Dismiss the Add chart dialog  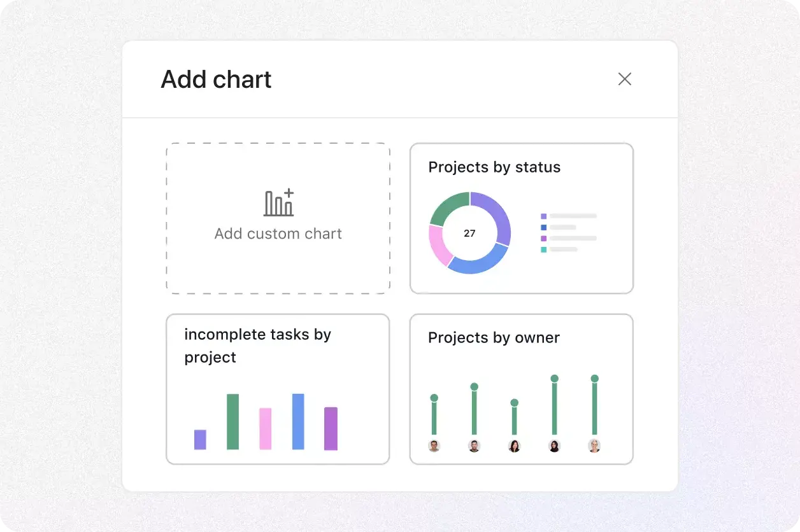[625, 79]
